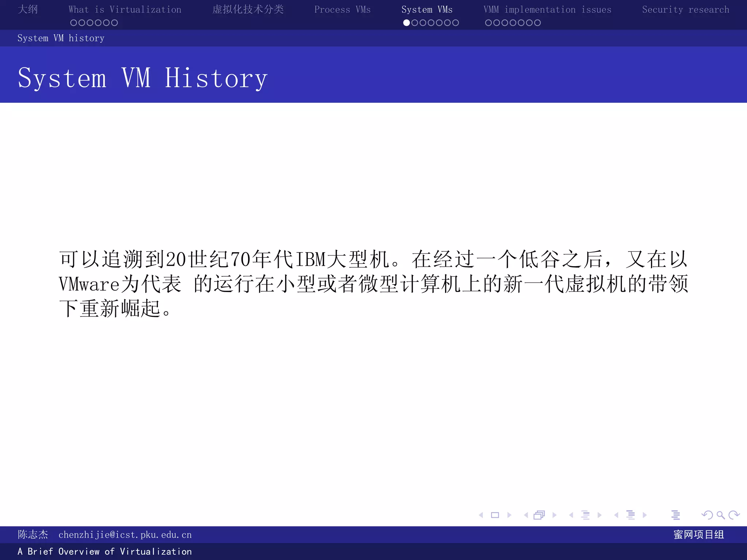Go to the next section arrow
Screen dimensions: 747x560
tap(645, 515)
